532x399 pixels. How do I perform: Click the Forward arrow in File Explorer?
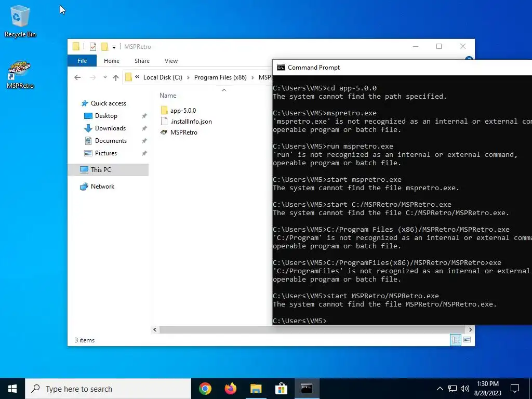(x=92, y=77)
